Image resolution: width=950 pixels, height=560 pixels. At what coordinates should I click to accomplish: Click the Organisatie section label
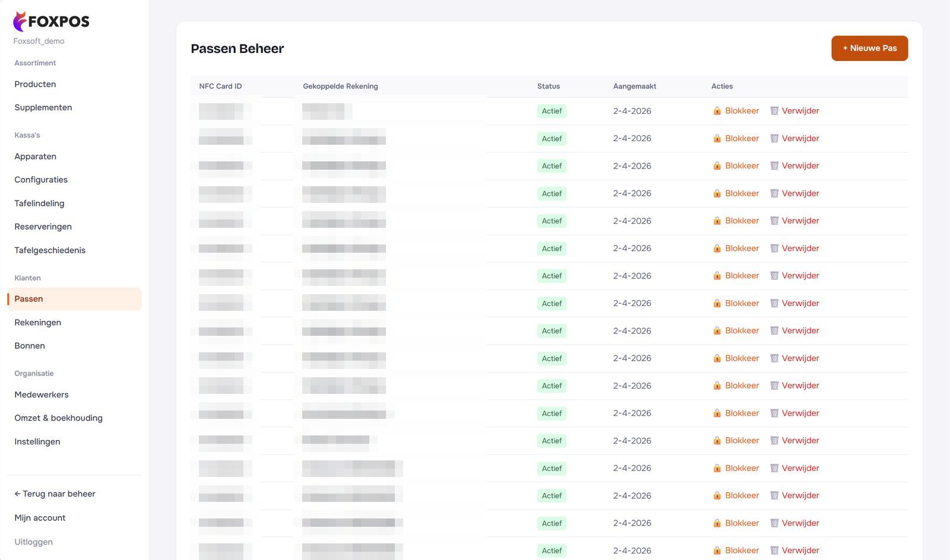click(34, 374)
